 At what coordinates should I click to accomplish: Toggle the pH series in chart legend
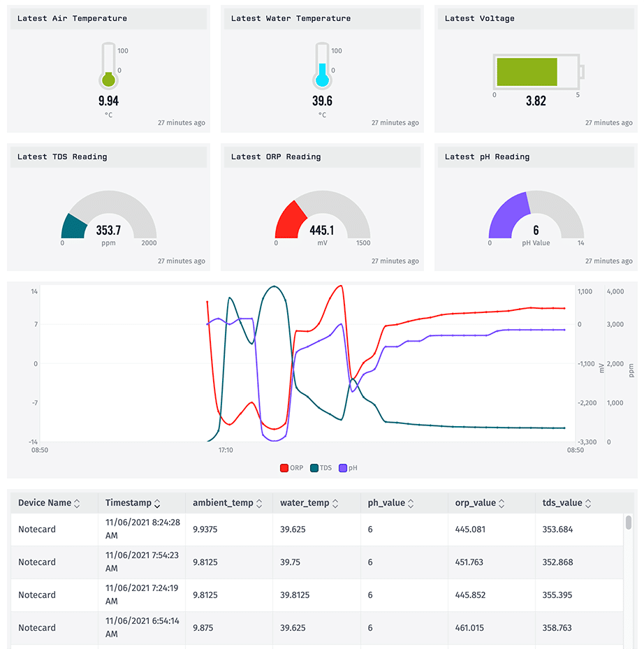pyautogui.click(x=348, y=468)
